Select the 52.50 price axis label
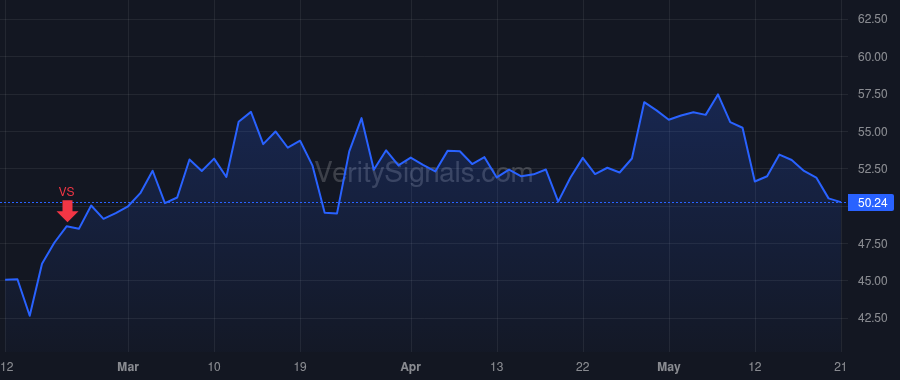This screenshot has height=380, width=900. click(x=872, y=169)
